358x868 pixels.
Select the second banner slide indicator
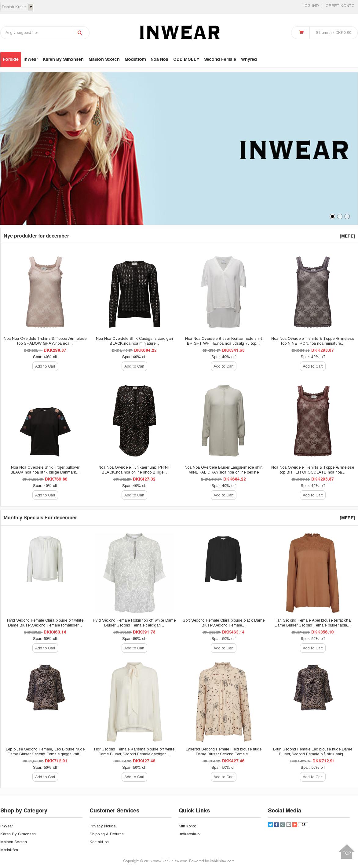coord(340,216)
